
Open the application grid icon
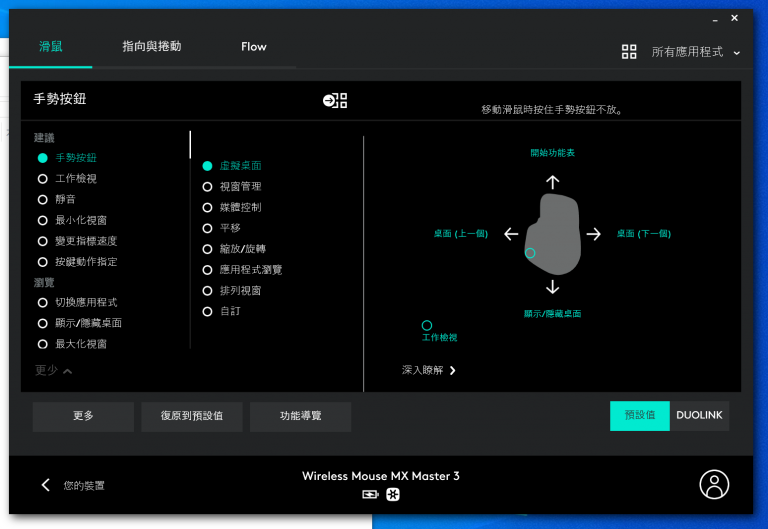click(629, 51)
